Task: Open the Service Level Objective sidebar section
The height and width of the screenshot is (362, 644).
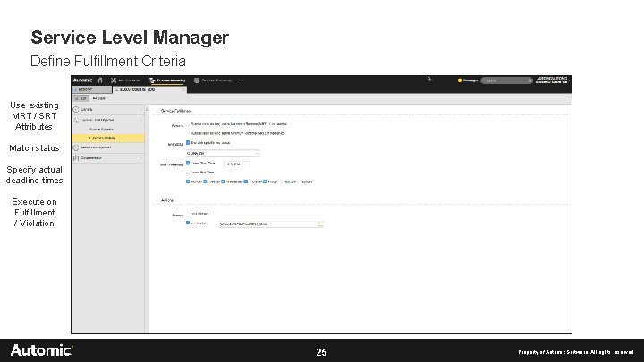Action: pos(107,120)
